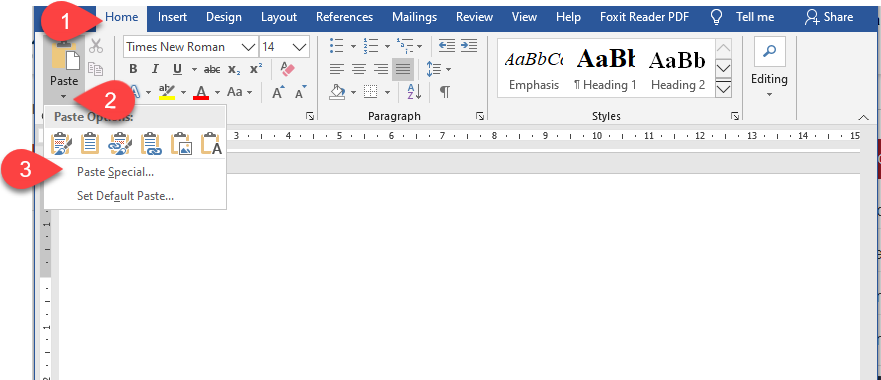Choose paste as Picture option

pos(181,143)
